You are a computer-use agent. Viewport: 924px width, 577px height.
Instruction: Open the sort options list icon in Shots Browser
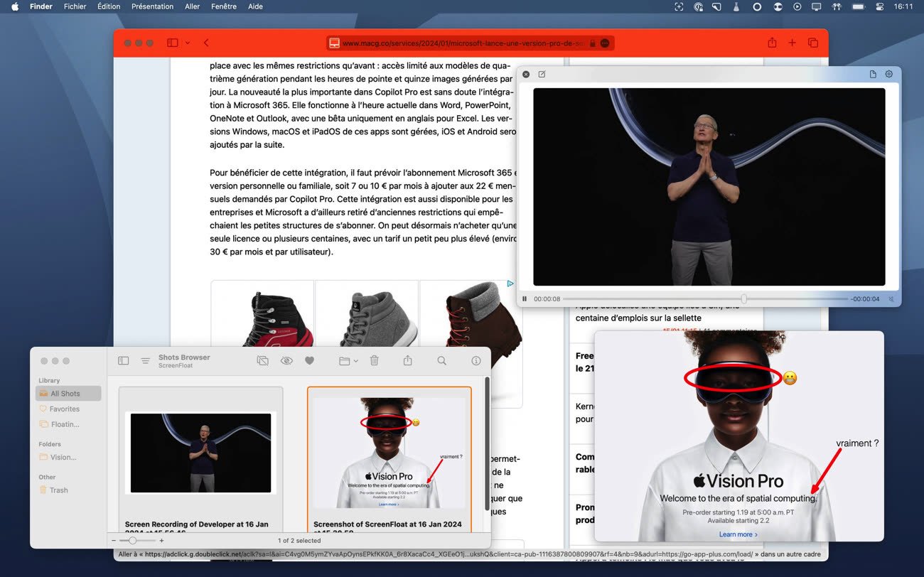[145, 361]
